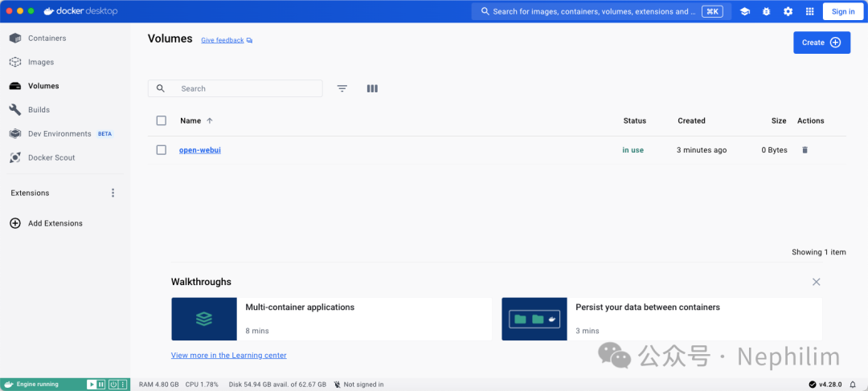Click the engine play button in status bar
The height and width of the screenshot is (391, 868).
[x=92, y=385]
